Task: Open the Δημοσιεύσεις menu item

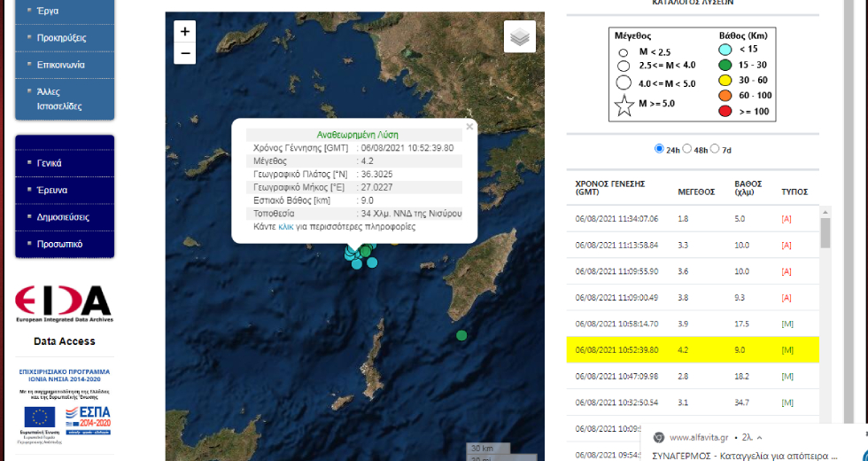Action: [65, 216]
